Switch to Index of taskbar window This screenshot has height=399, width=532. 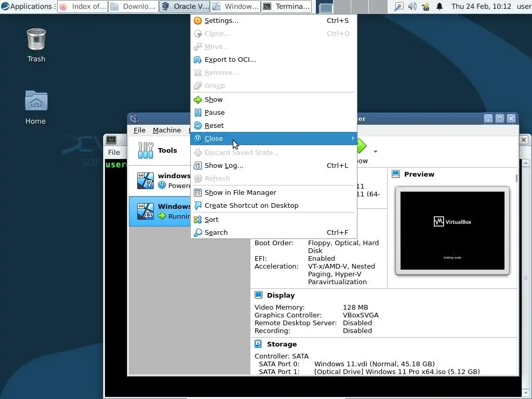pyautogui.click(x=83, y=6)
